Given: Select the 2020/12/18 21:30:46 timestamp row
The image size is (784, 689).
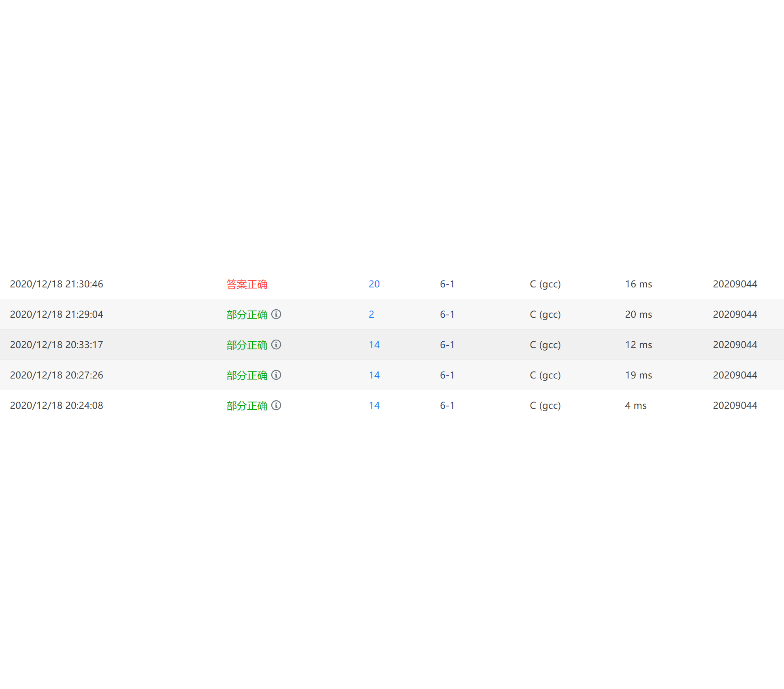Looking at the screenshot, I should click(57, 284).
